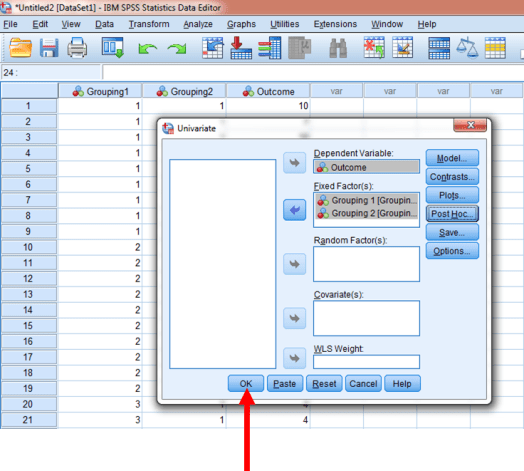This screenshot has height=471, width=524.
Task: Click the Model... button
Action: pyautogui.click(x=452, y=158)
